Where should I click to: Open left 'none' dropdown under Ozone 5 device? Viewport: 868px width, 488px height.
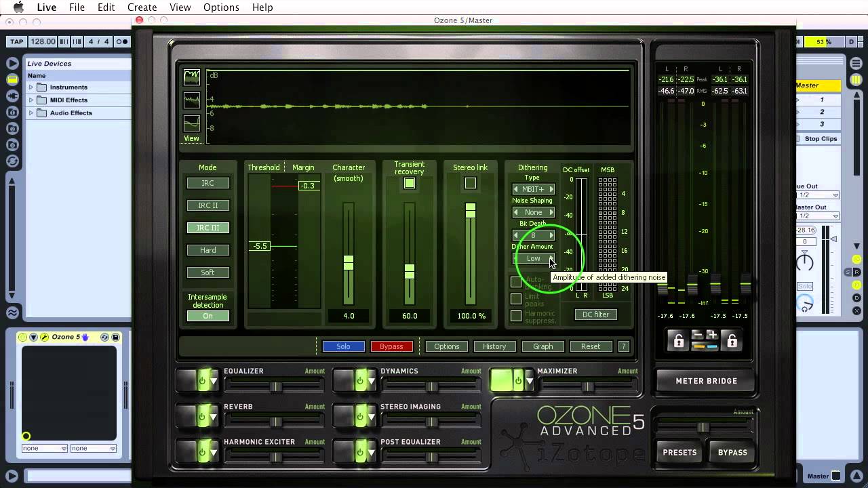click(45, 448)
